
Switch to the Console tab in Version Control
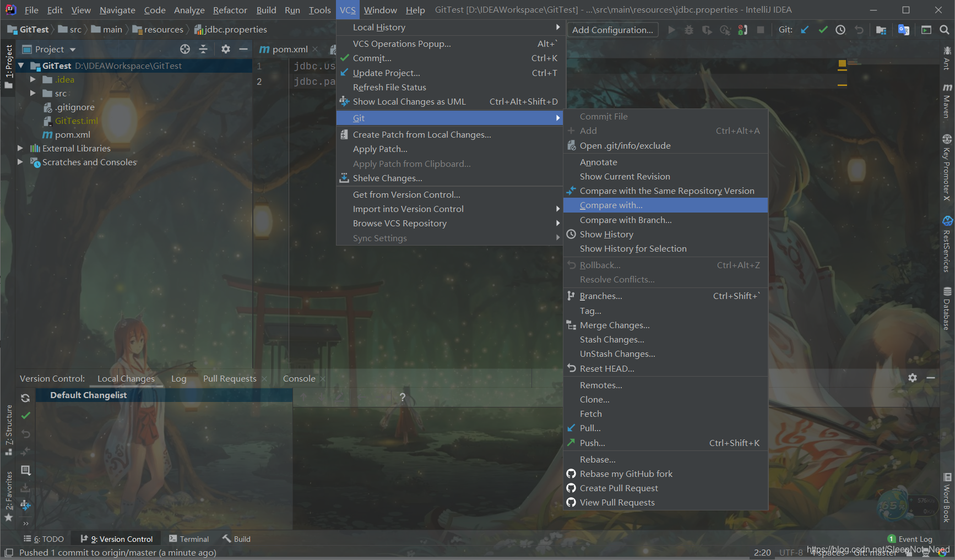point(299,378)
